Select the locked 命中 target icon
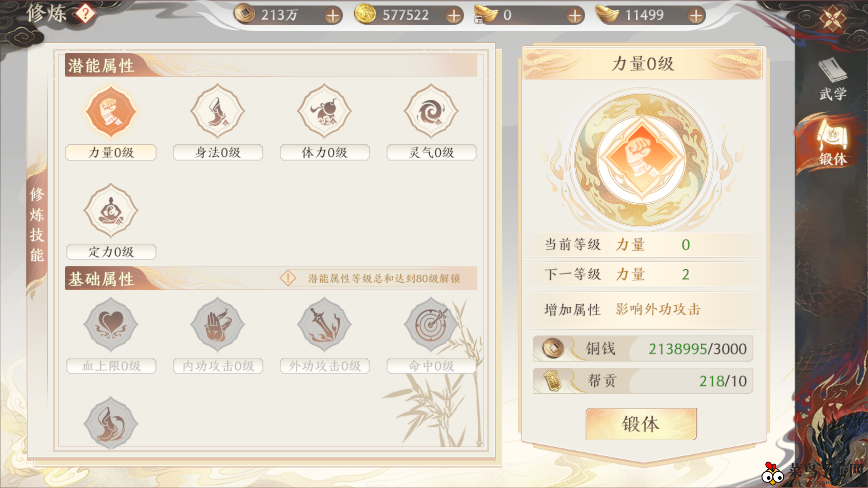The width and height of the screenshot is (868, 488). tap(431, 324)
